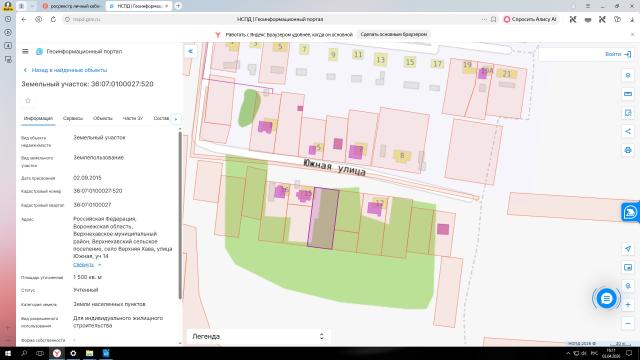Switch to the Информация tab
Viewport: 640px width, 360px height.
38,118
